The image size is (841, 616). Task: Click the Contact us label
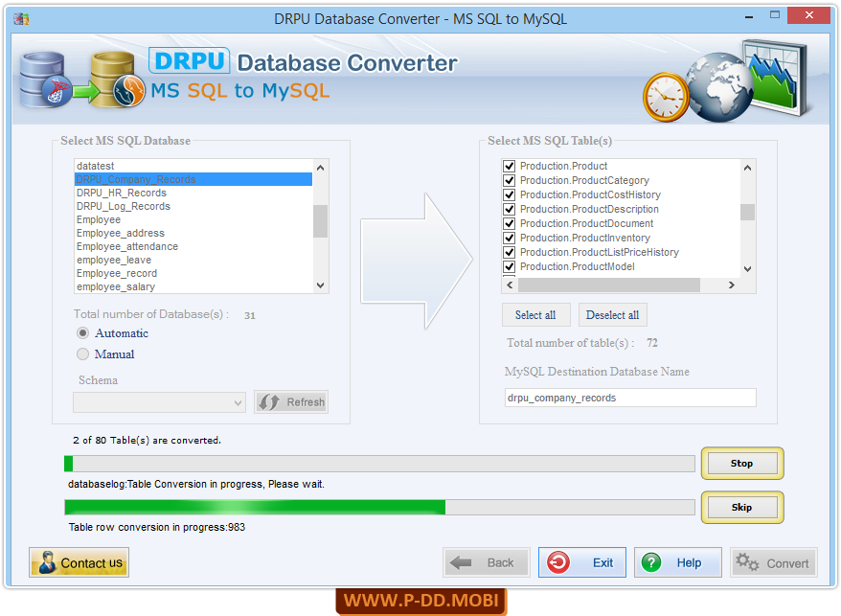pos(91,563)
